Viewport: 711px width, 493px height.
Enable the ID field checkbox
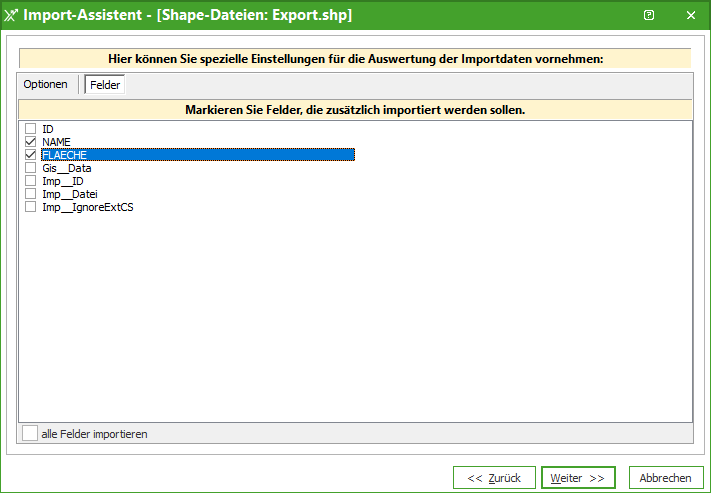point(31,129)
